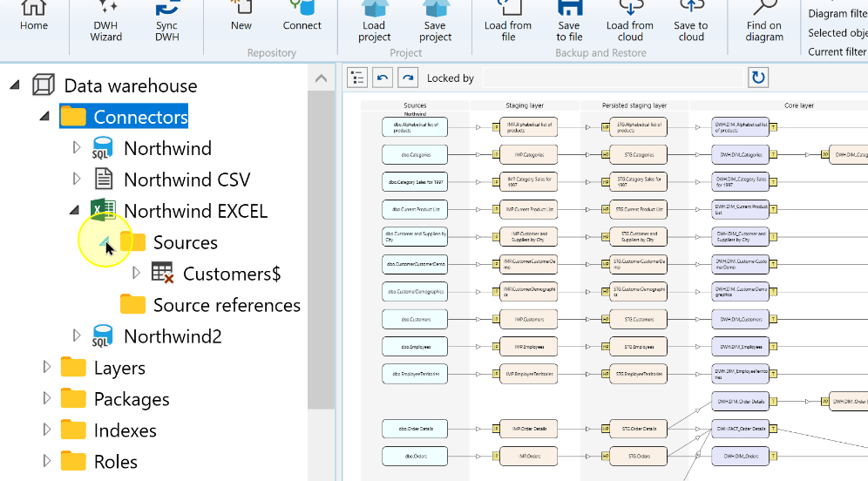This screenshot has width=868, height=481.
Task: Collapse the Northwind EXCEL connector
Action: click(75, 210)
